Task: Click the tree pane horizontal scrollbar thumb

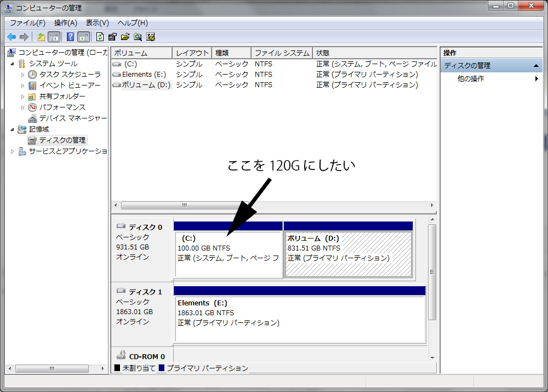Action: [x=52, y=368]
